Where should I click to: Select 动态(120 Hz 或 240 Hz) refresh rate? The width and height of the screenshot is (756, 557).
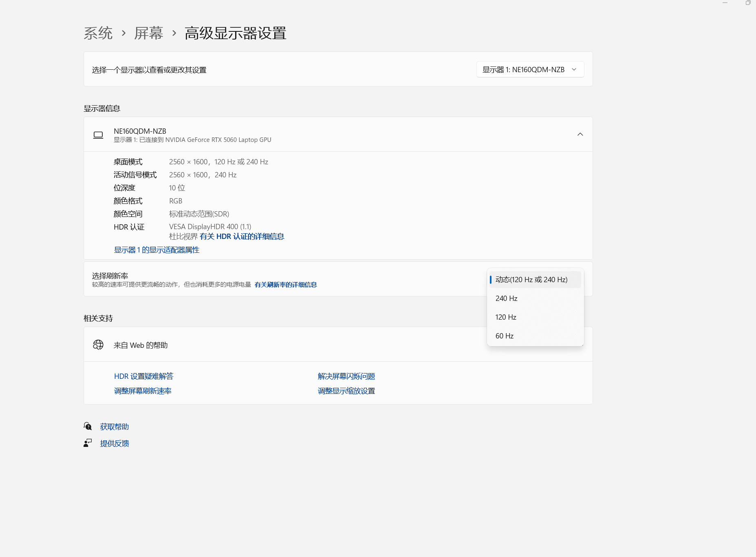pyautogui.click(x=535, y=280)
